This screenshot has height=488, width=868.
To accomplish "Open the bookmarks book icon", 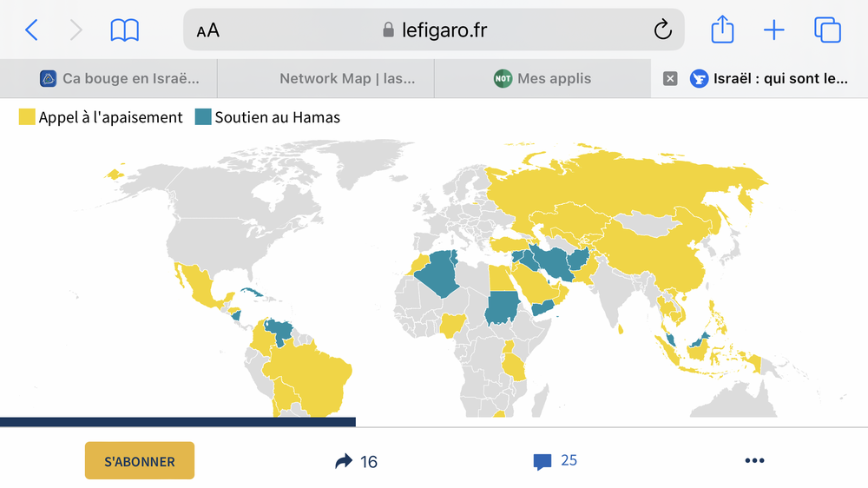I will [x=125, y=31].
